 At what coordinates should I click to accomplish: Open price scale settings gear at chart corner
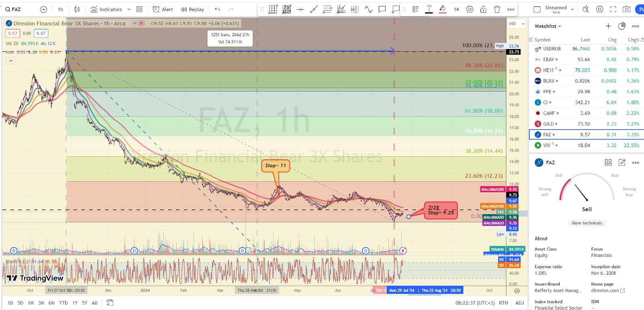pyautogui.click(x=517, y=290)
